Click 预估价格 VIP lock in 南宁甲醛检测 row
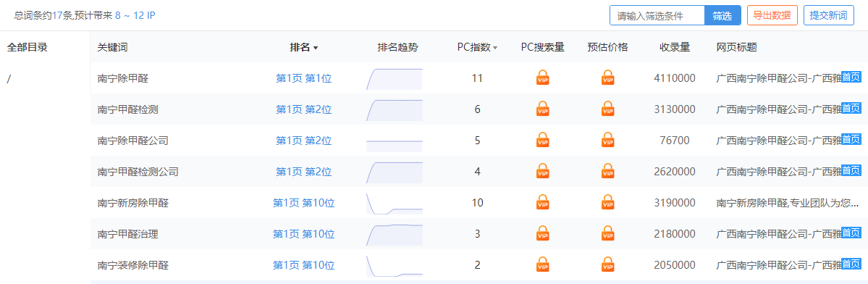This screenshot has height=284, width=868. [x=608, y=109]
